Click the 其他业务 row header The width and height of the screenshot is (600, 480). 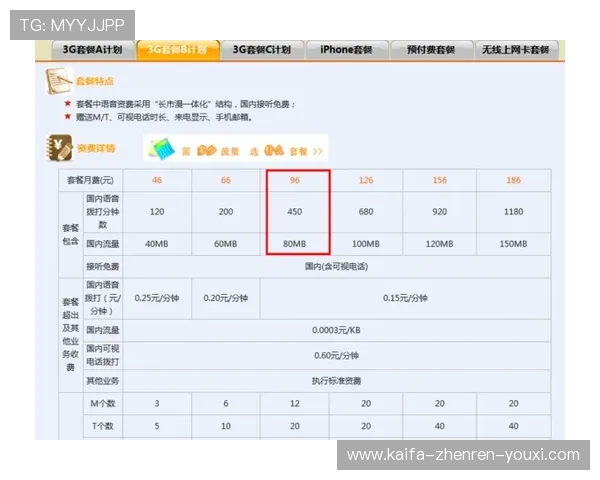[x=103, y=381]
